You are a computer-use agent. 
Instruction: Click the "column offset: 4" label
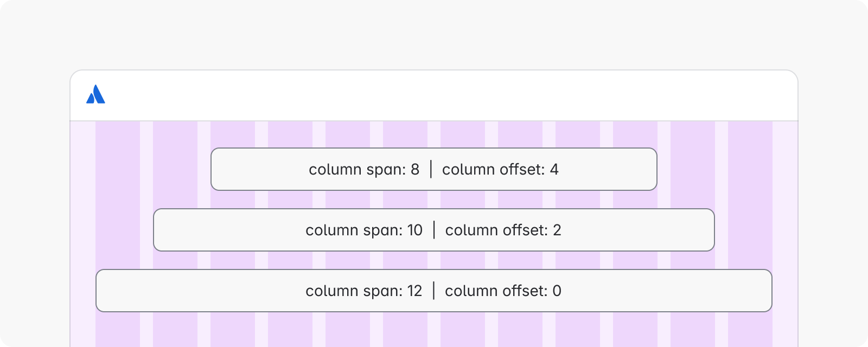pos(500,170)
